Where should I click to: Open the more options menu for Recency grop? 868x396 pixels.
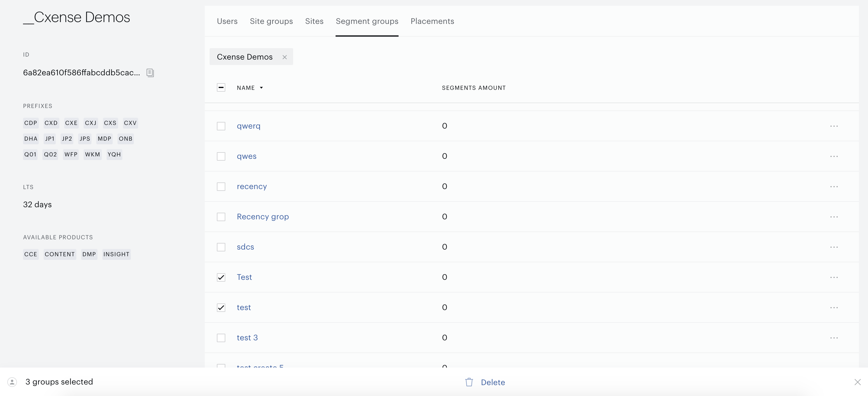834,217
